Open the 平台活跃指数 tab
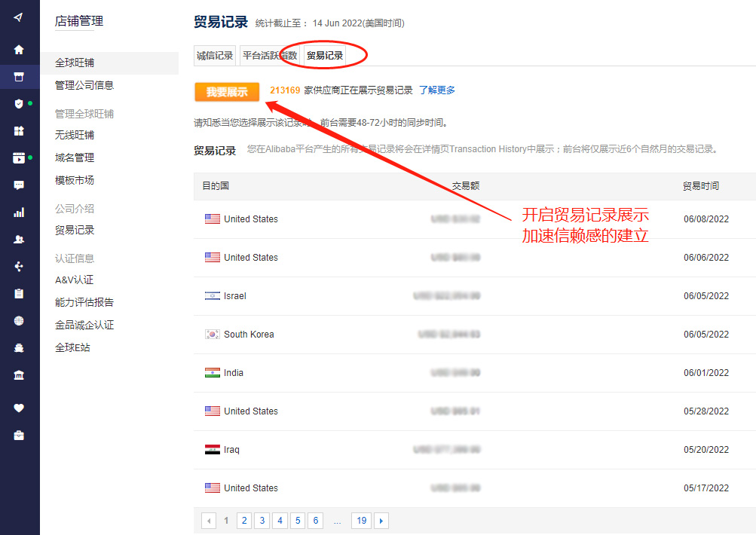 pos(268,55)
